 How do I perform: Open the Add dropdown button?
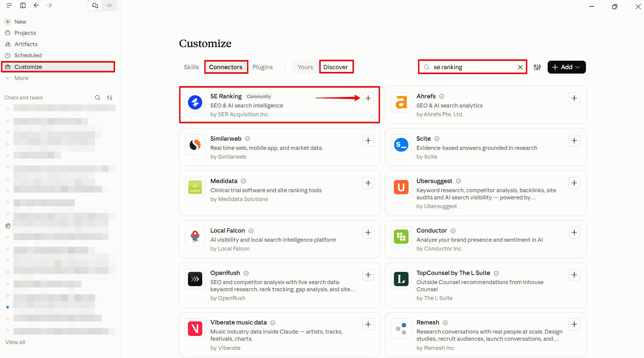coord(567,67)
